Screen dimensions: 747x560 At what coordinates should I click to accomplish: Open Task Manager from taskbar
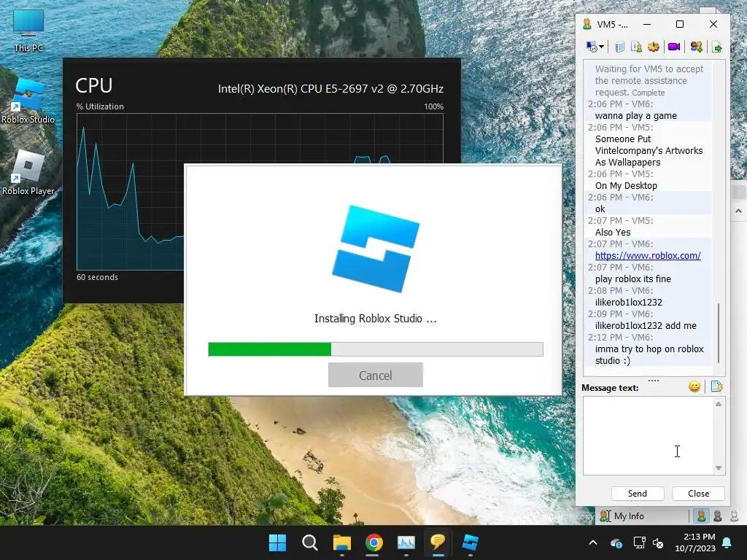pos(406,542)
